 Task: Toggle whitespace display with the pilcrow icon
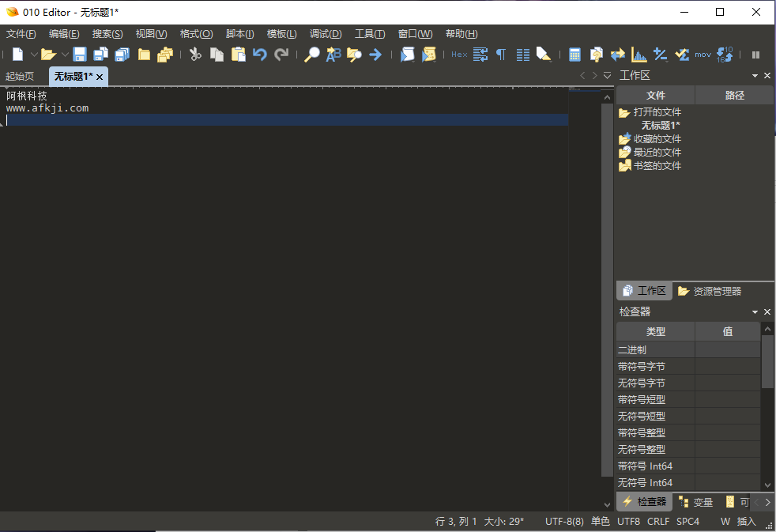[501, 55]
